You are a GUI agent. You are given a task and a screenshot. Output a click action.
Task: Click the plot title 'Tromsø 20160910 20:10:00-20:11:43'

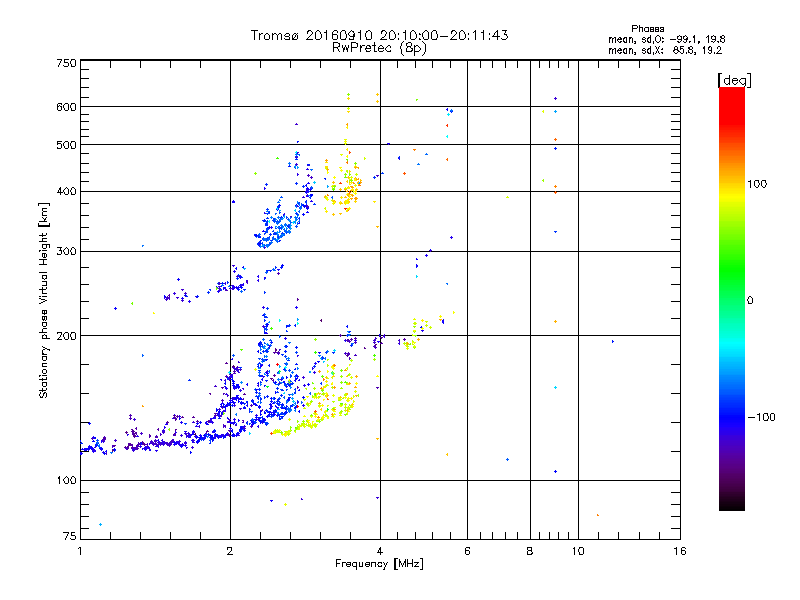(x=379, y=35)
